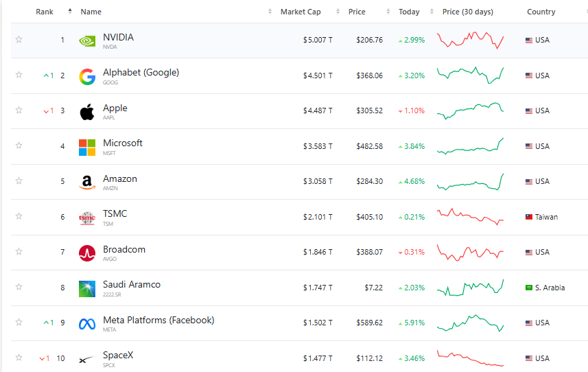View Broadcom 30-day price sparkline

point(470,253)
